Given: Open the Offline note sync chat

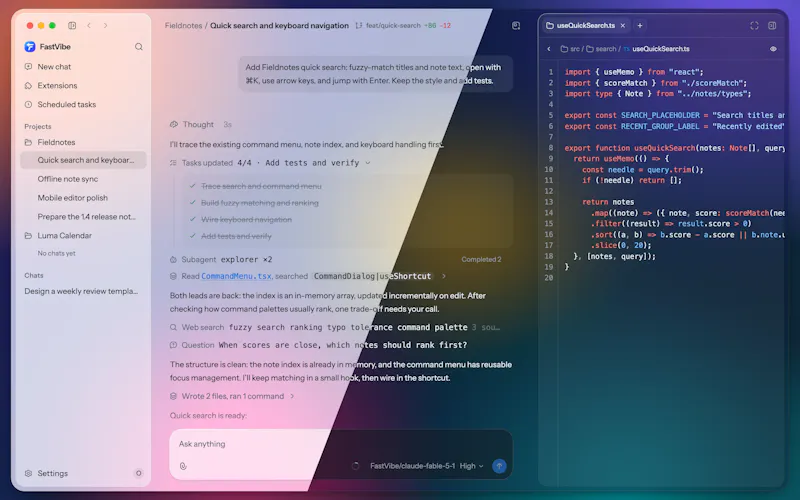Looking at the screenshot, I should click(x=83, y=179).
